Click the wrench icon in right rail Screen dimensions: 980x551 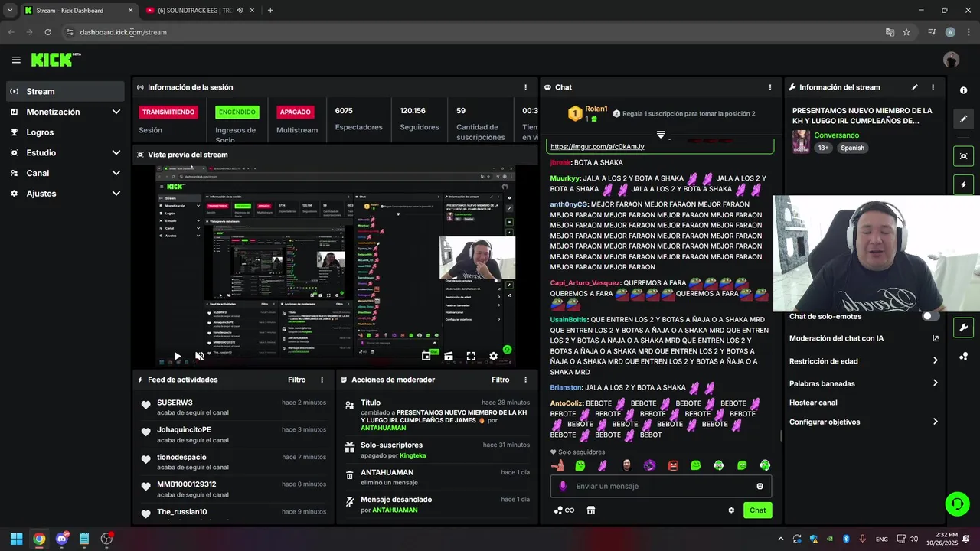click(x=963, y=328)
